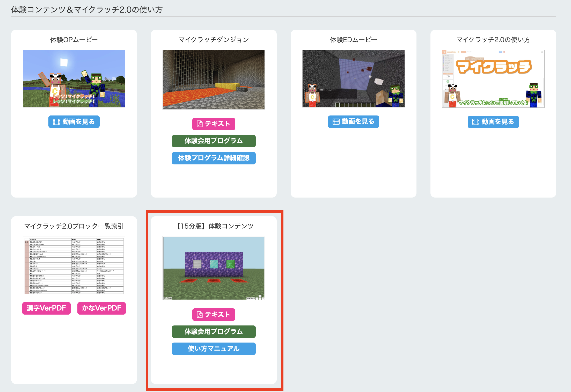This screenshot has width=571, height=392.
Task: Click the マイクラッチ2.0の使い方 logo thumbnail
Action: coord(493,78)
